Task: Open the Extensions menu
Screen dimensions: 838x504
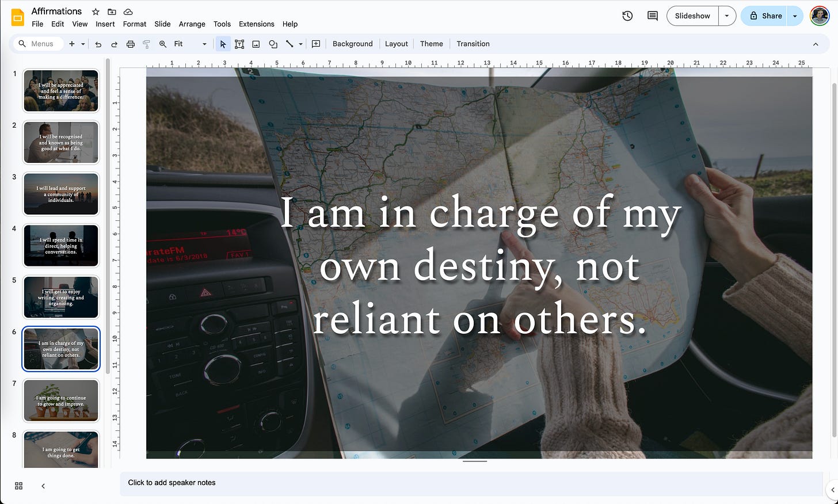Action: 256,24
